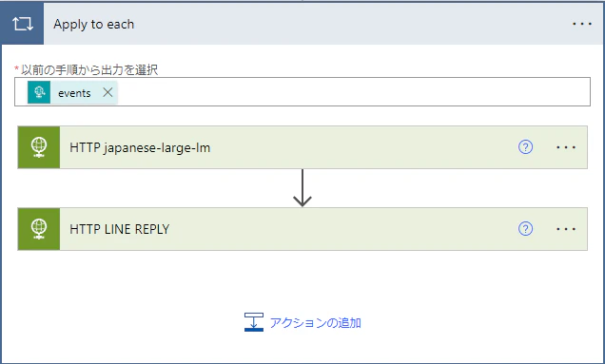Click the Apply to each loop icon
Viewport: 605px width, 364px height.
[x=23, y=24]
